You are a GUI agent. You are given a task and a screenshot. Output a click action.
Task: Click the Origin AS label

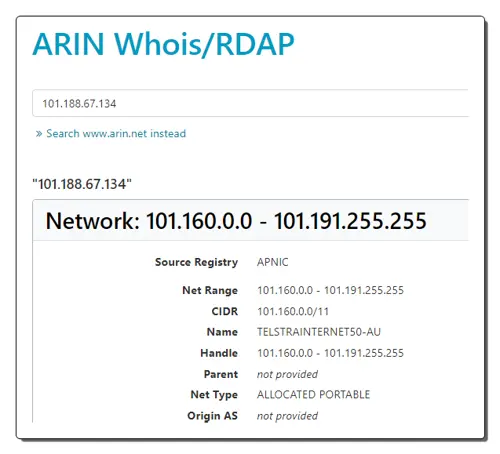pos(212,416)
